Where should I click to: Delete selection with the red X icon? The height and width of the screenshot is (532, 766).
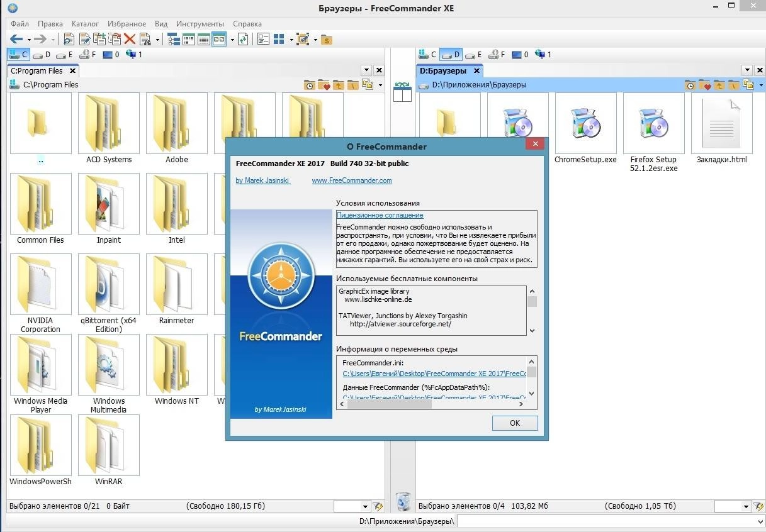[130, 39]
